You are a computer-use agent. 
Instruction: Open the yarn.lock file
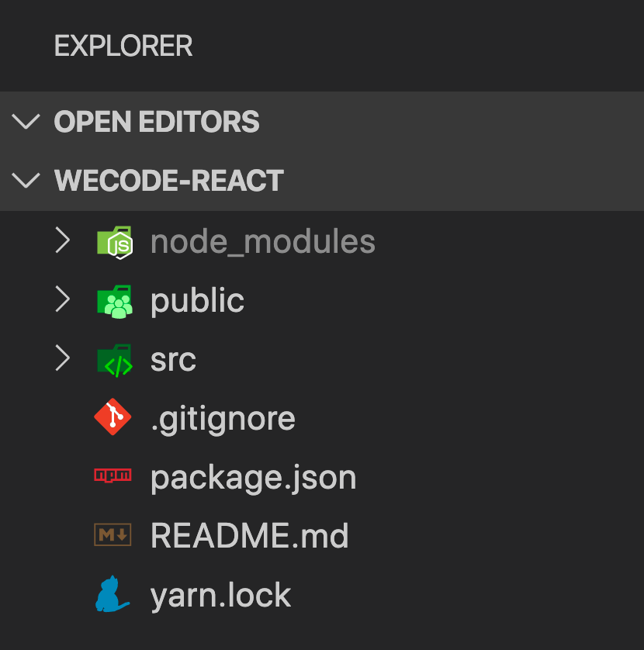point(220,593)
